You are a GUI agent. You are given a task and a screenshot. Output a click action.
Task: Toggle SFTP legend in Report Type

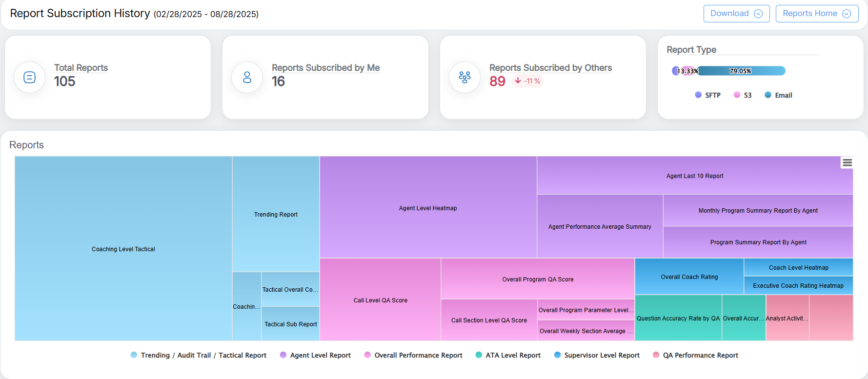(708, 95)
